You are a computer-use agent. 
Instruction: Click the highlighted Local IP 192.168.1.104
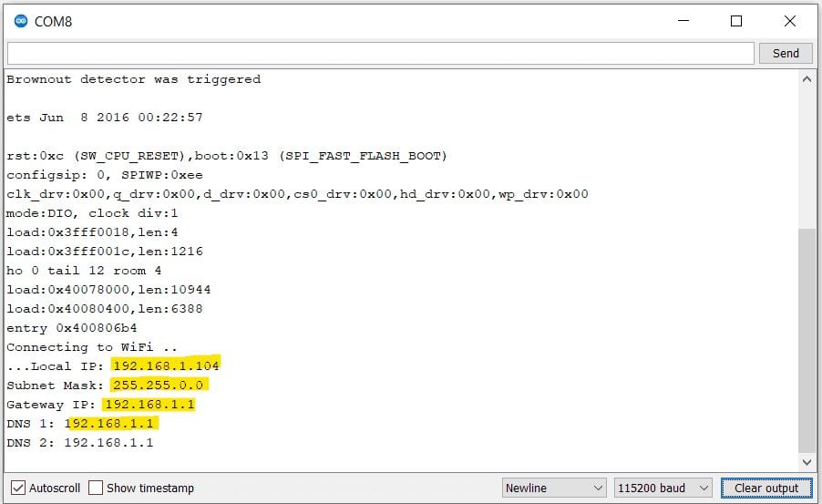tap(166, 365)
